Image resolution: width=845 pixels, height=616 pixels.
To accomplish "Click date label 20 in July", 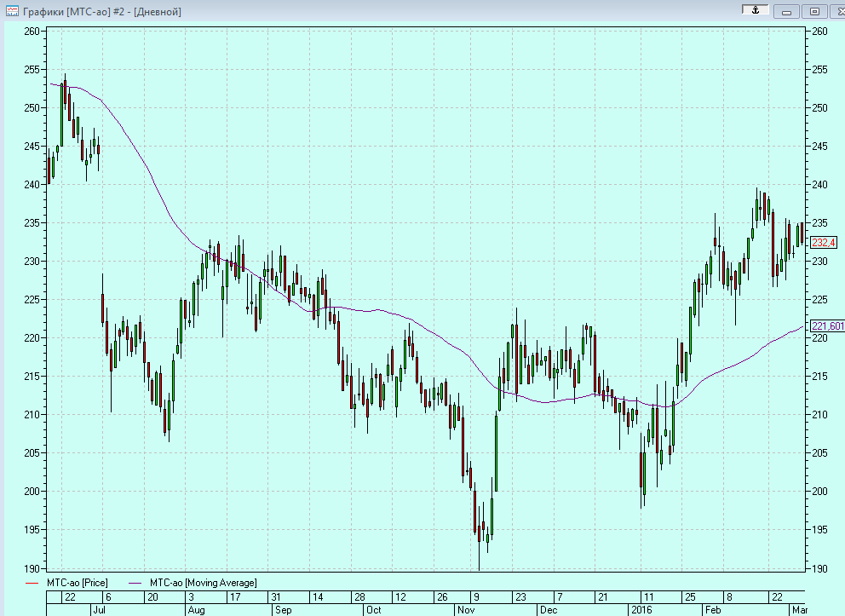I will click(x=152, y=597).
